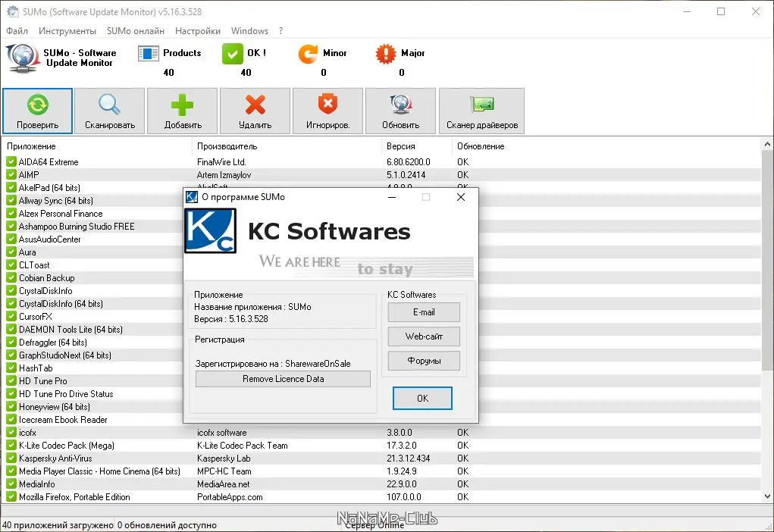Viewport: 774px width, 532px height.
Task: Click the Сканировать magnifier button
Action: [x=110, y=111]
